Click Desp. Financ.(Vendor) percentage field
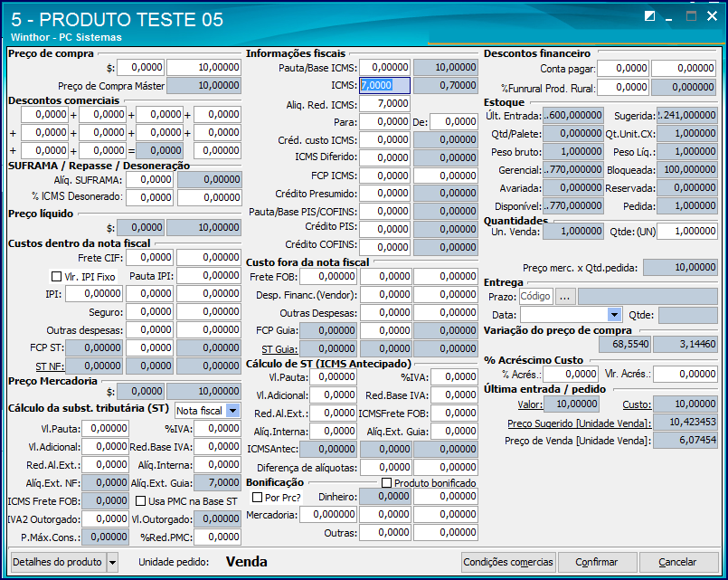The width and height of the screenshot is (728, 580). tap(386, 295)
